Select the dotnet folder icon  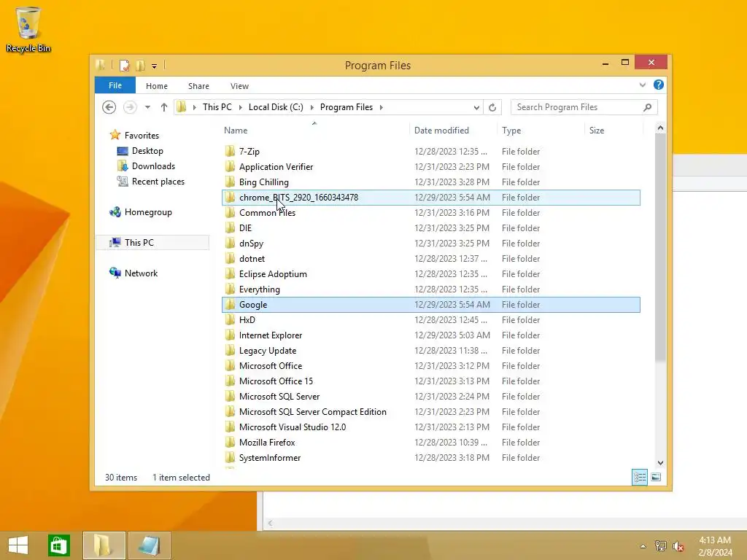pos(230,259)
